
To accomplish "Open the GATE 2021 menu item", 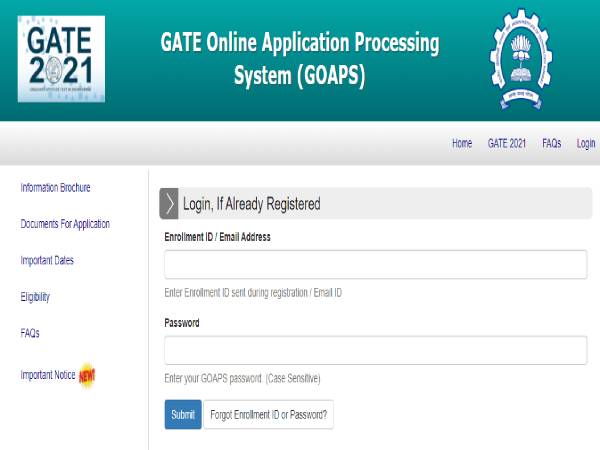I will coord(507,143).
